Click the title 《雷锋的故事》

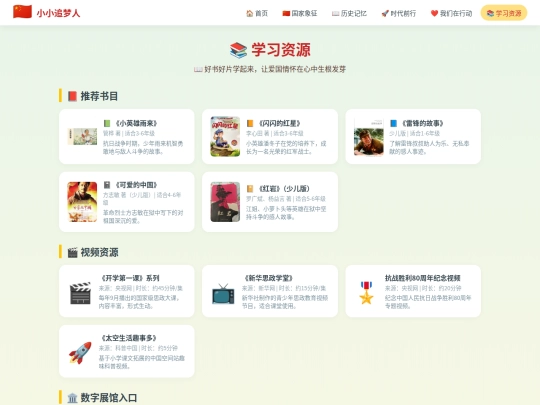pos(422,123)
